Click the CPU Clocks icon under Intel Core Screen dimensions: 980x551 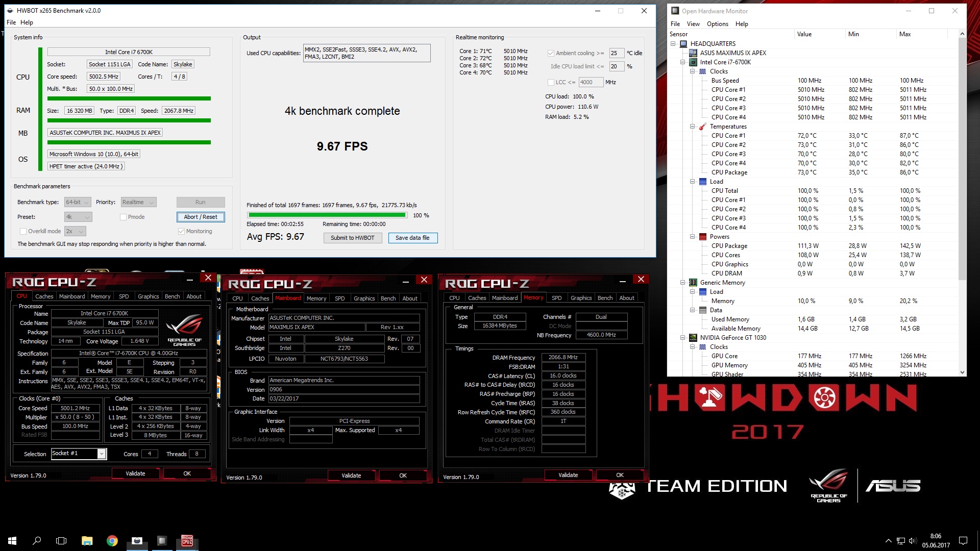(x=703, y=71)
